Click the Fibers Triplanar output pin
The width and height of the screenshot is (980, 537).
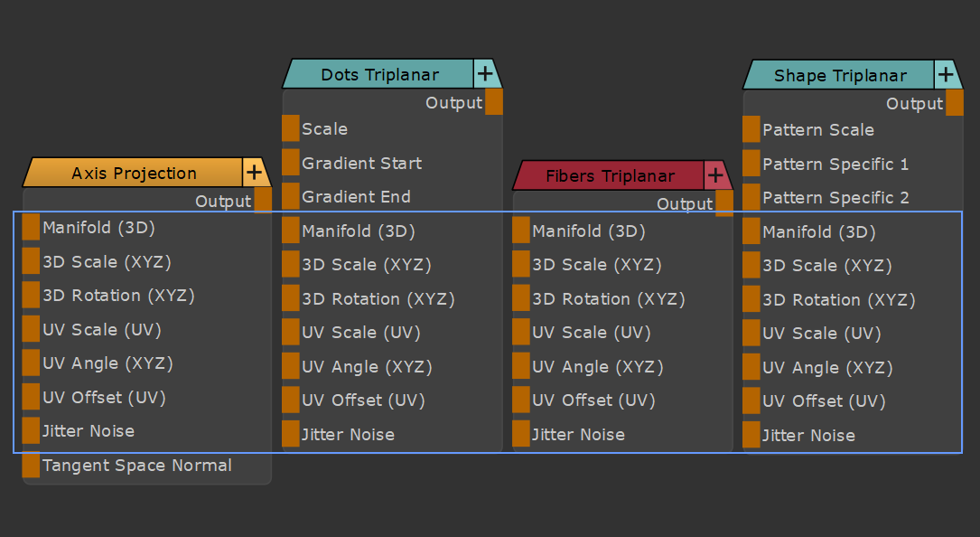click(724, 203)
